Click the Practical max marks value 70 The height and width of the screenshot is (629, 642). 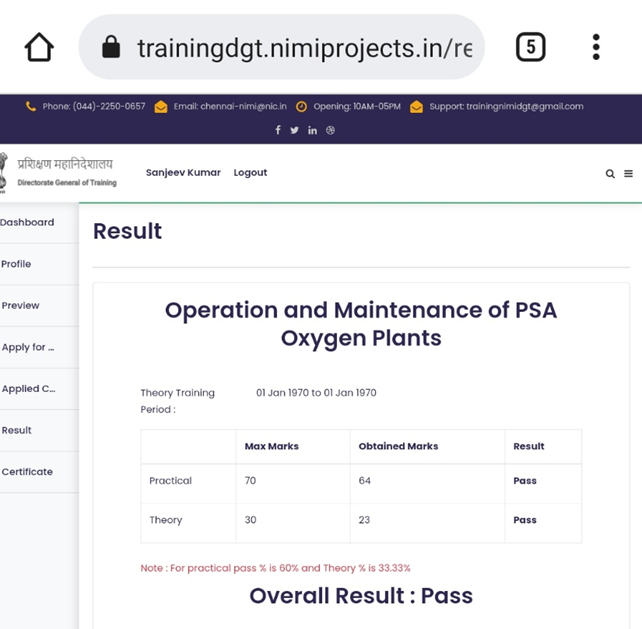[250, 481]
